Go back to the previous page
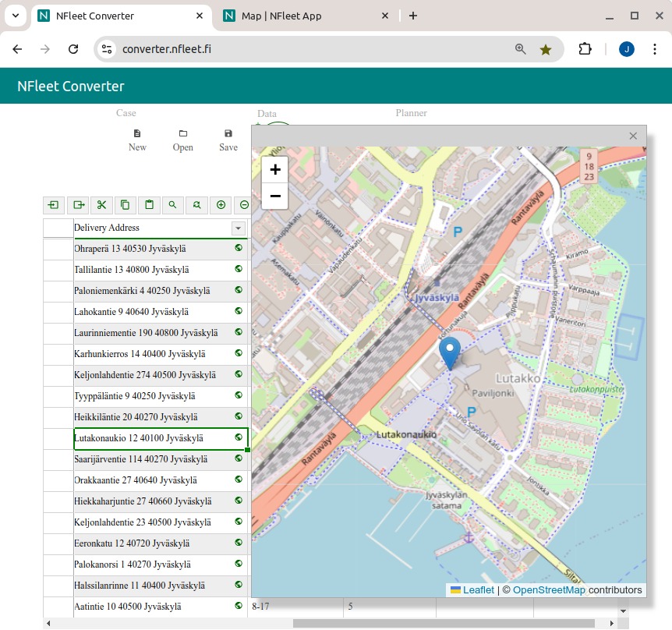This screenshot has width=672, height=630. coord(17,49)
